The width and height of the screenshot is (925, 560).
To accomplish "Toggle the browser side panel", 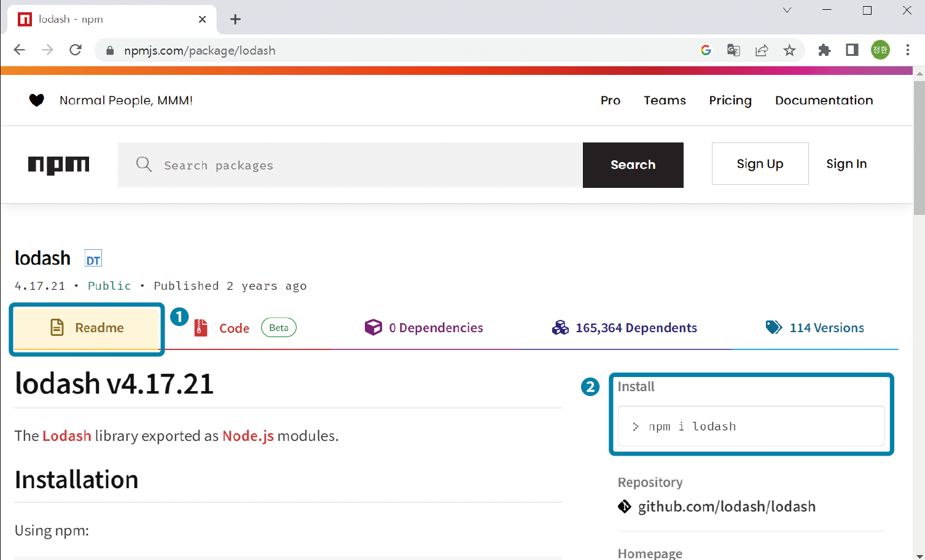I will 852,50.
